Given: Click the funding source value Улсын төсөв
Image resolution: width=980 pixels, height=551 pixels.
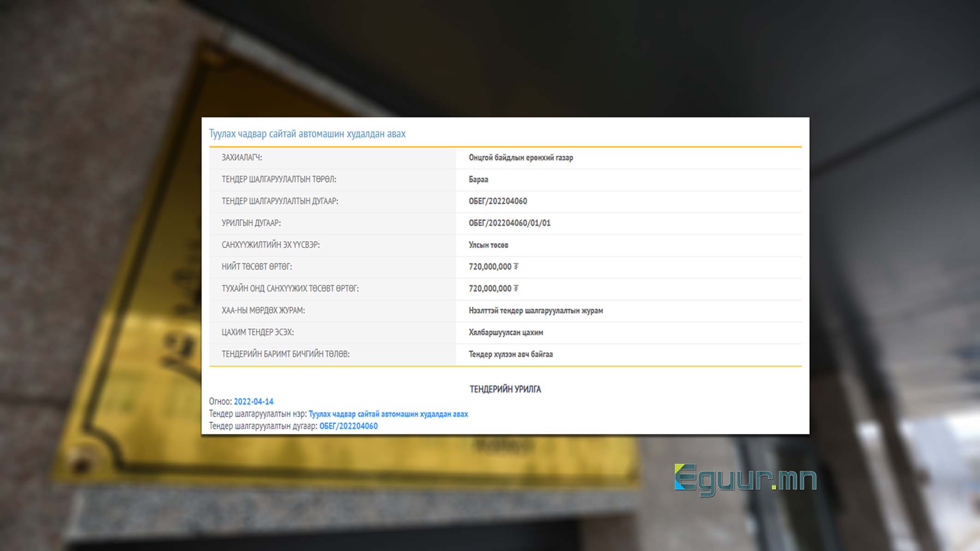Looking at the screenshot, I should point(488,245).
